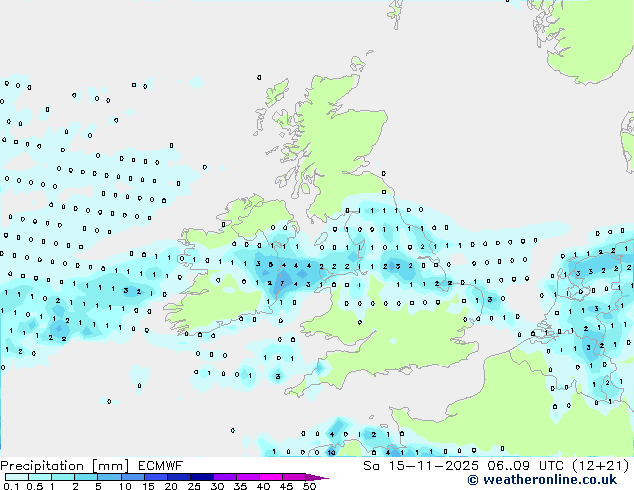Click the over-50 arrow tip of the legend
This screenshot has height=490, width=634.
(x=317, y=477)
